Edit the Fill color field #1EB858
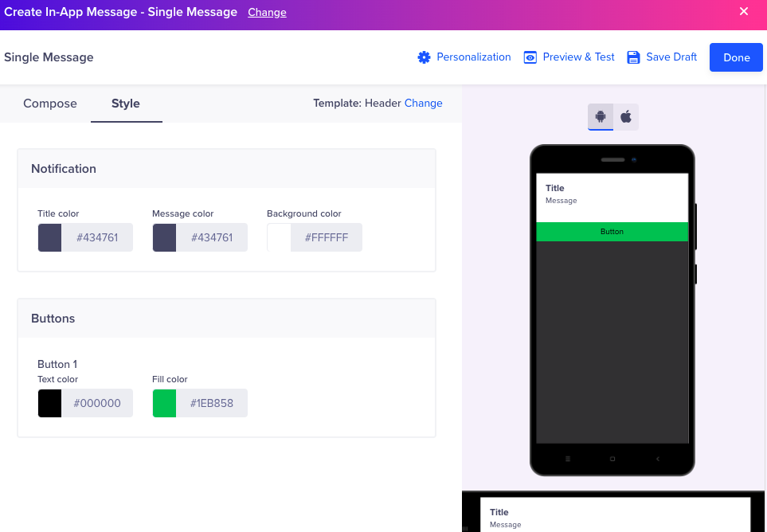This screenshot has width=767, height=532. (x=212, y=404)
